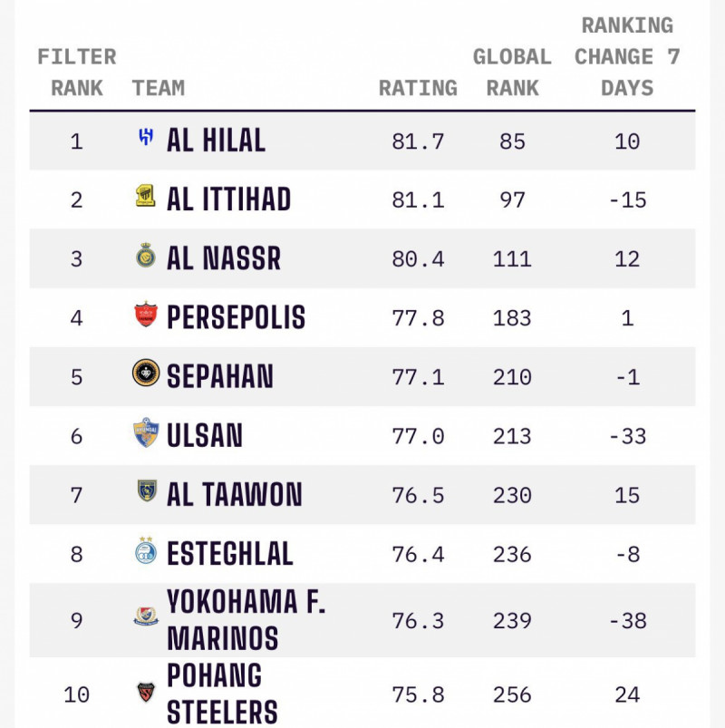Sort by the Team column header
This screenshot has height=728, width=725.
coord(158,88)
